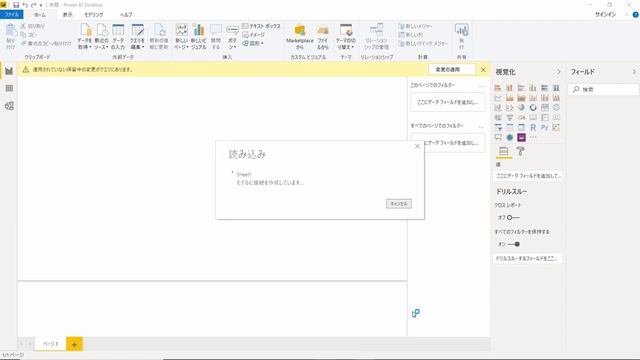Select the ArcGIS globe map visual
Screen dimensions: 640x360
pyautogui.click(x=510, y=138)
